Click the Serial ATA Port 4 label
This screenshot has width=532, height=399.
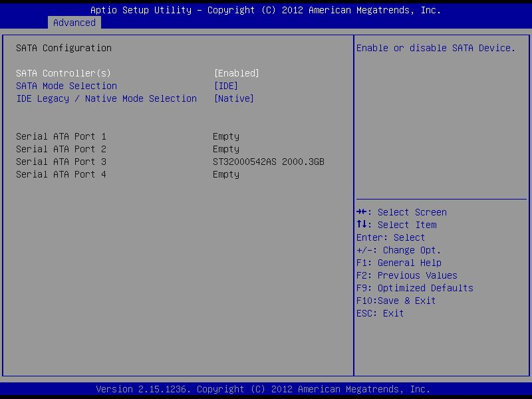coord(61,174)
